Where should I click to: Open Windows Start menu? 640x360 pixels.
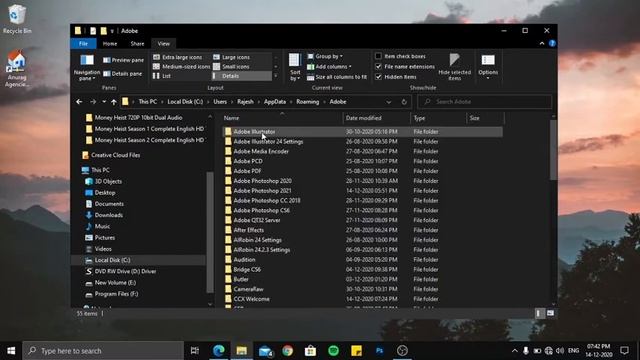(11, 351)
